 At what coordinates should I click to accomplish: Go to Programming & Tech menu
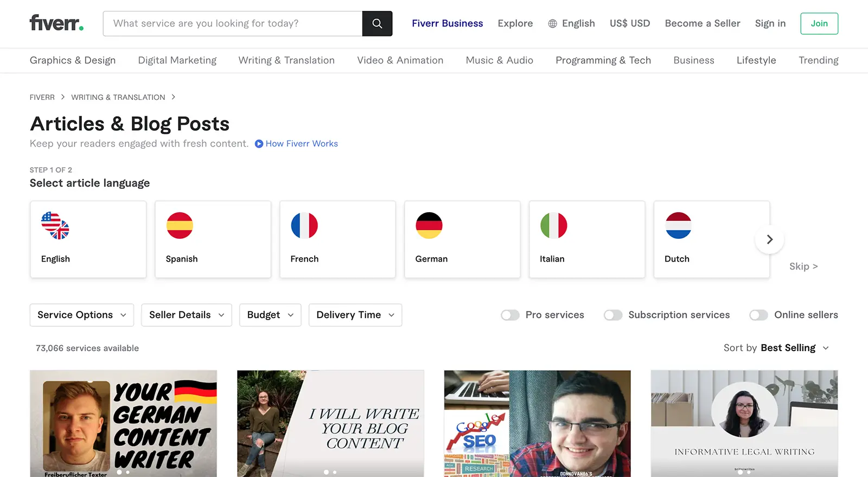pos(603,60)
